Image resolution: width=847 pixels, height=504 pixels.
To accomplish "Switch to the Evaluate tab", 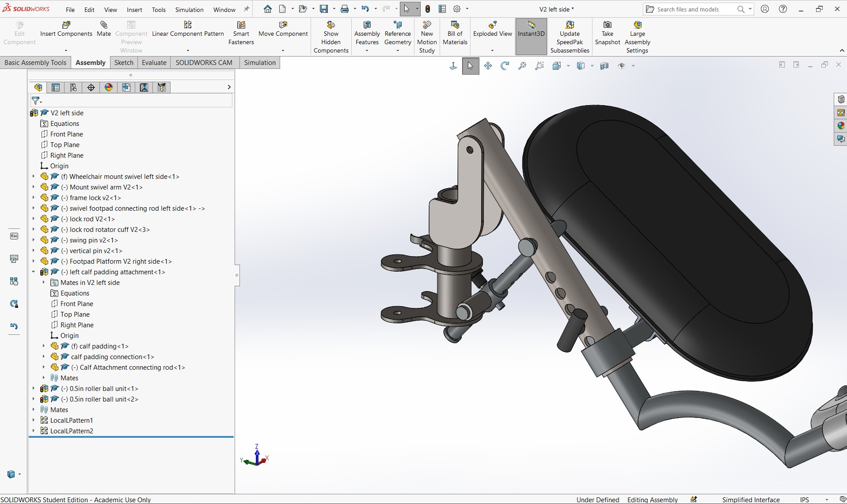I will click(x=154, y=63).
